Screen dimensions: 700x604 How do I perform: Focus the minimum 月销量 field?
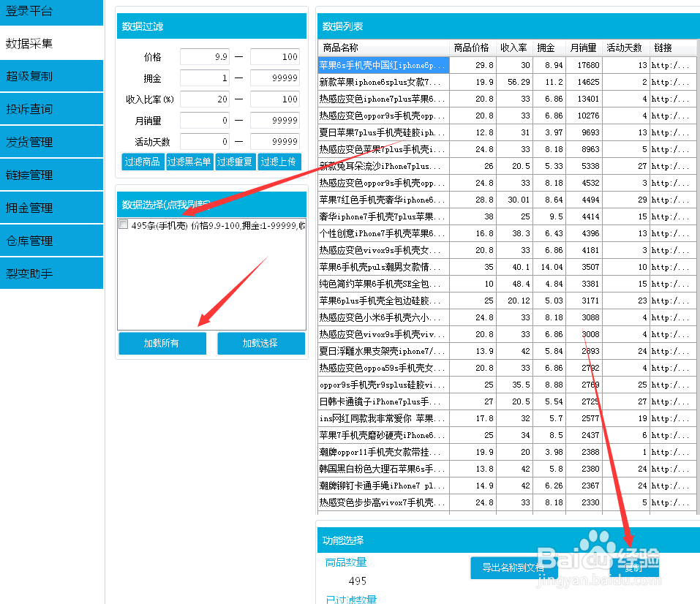205,120
